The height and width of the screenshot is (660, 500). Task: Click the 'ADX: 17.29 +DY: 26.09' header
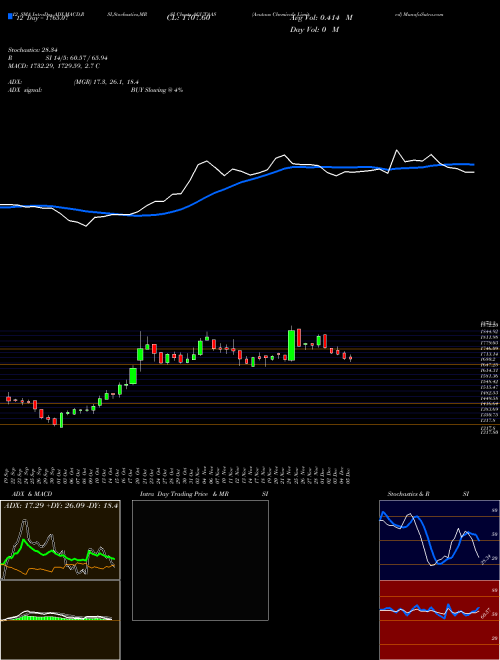tap(60, 505)
